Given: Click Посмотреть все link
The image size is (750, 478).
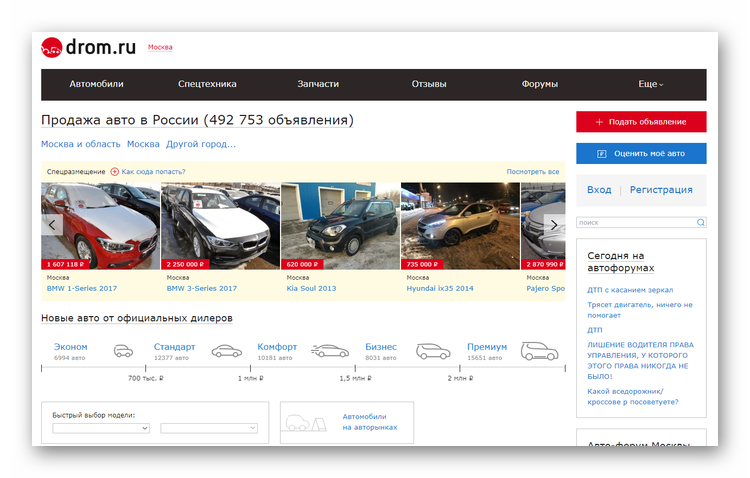Looking at the screenshot, I should coord(533,172).
